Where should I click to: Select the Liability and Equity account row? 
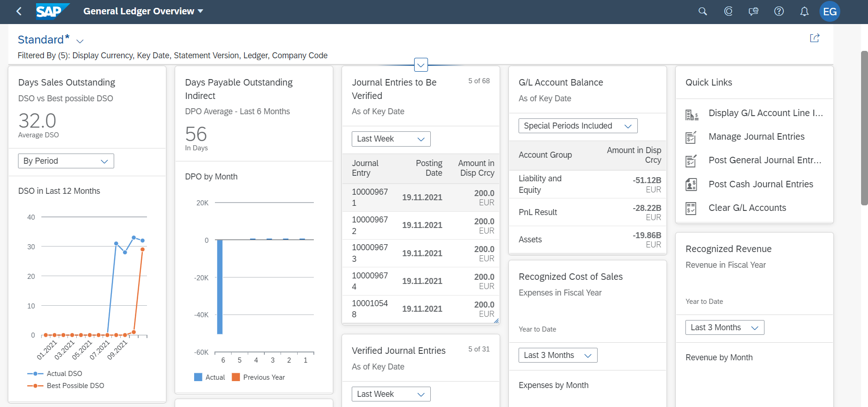coord(588,184)
